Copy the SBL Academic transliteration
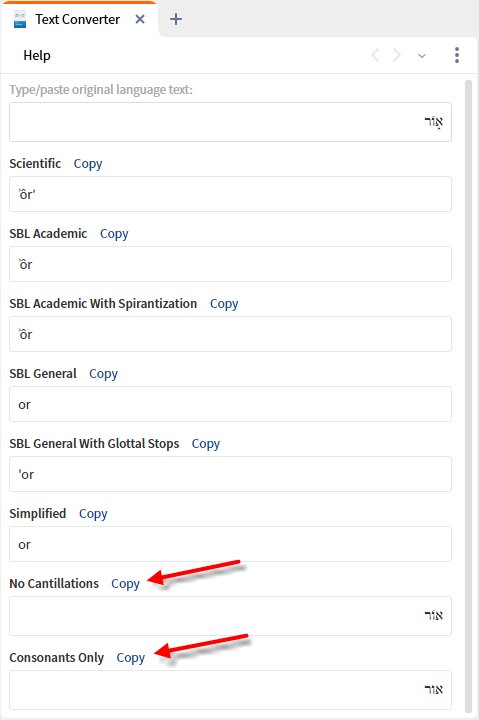 pos(114,234)
